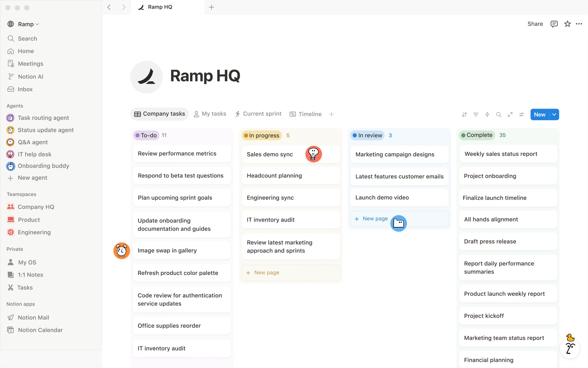Open the Search icon in sidebar
The height and width of the screenshot is (368, 588).
pyautogui.click(x=11, y=38)
